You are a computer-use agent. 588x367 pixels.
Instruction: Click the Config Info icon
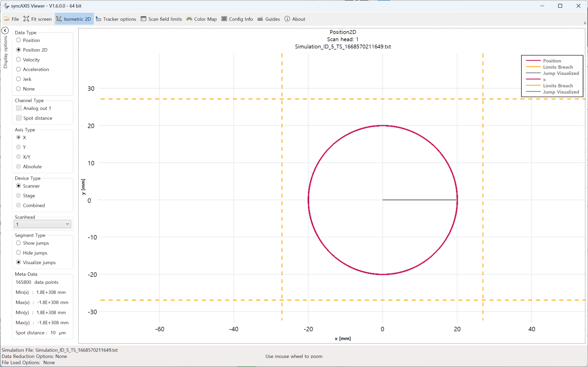click(x=224, y=19)
